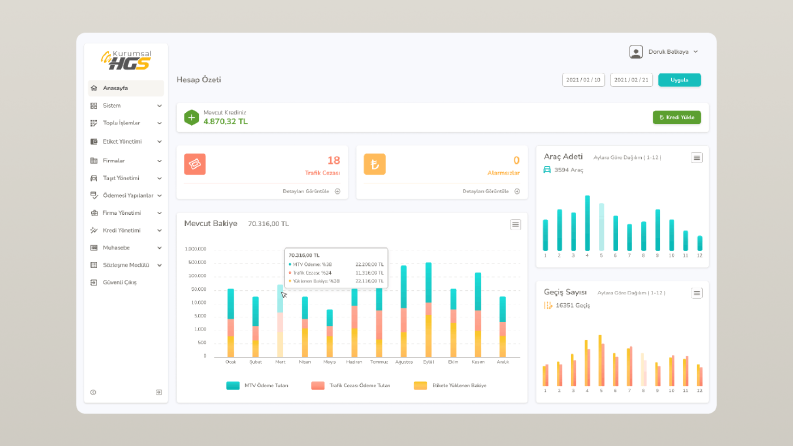Click the green plus credit icon
The height and width of the screenshot is (446, 793).
pyautogui.click(x=191, y=117)
